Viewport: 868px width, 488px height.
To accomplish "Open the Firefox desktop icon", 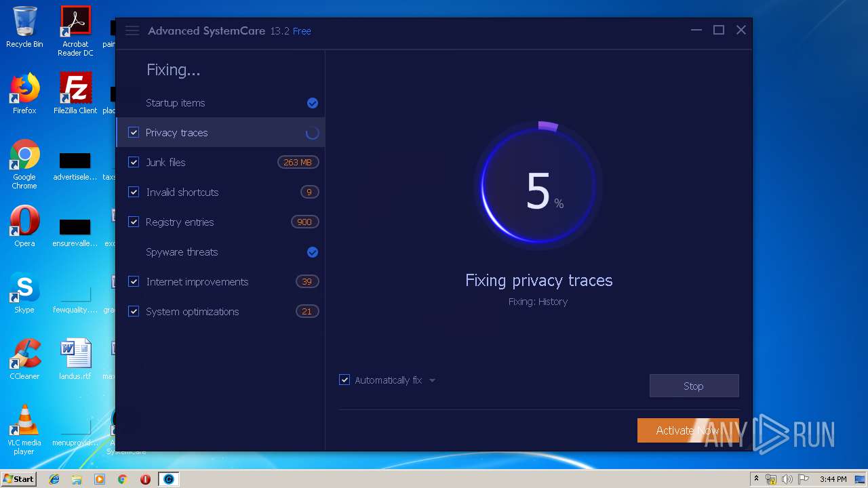I will [24, 94].
